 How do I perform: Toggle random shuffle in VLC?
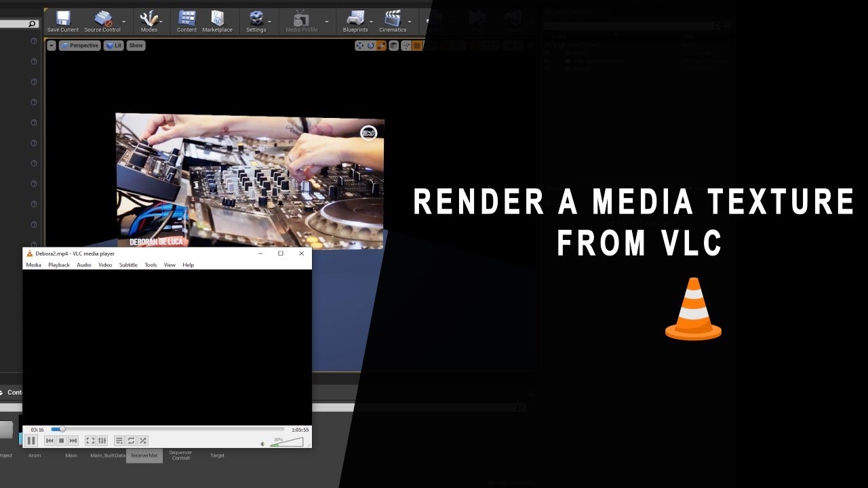143,441
